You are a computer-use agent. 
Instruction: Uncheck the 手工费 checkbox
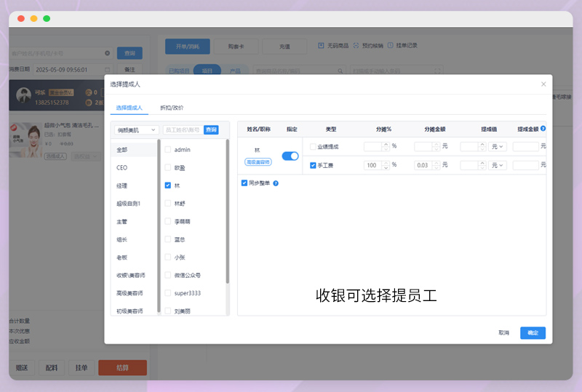click(313, 165)
